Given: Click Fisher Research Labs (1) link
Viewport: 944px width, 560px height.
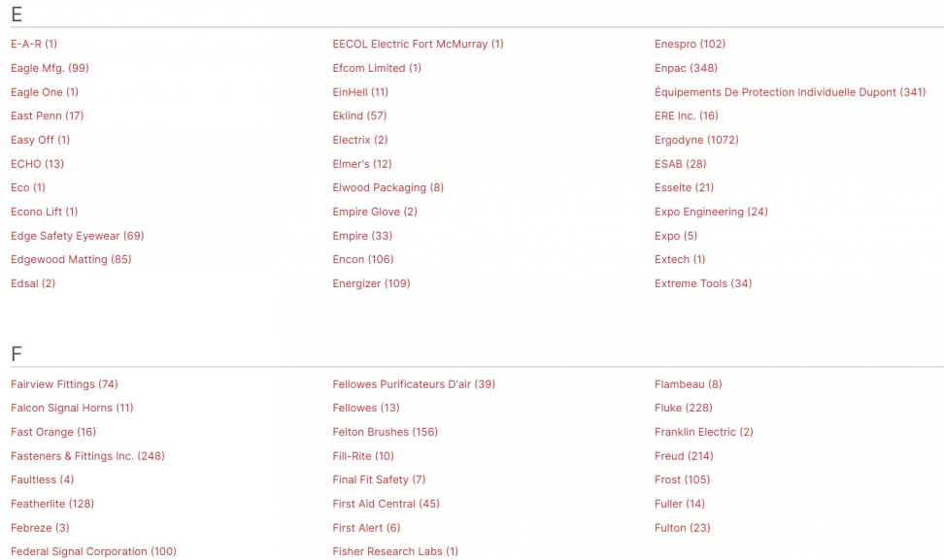Looking at the screenshot, I should coord(395,551).
